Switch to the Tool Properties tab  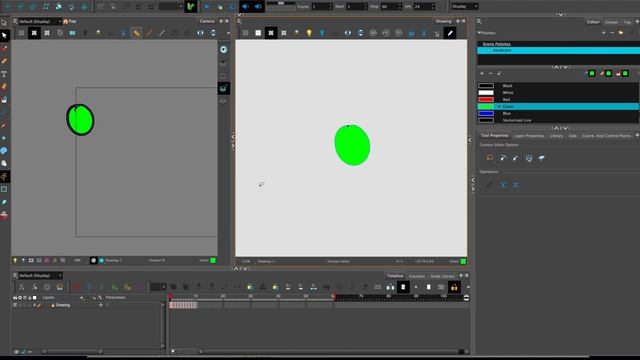point(494,136)
